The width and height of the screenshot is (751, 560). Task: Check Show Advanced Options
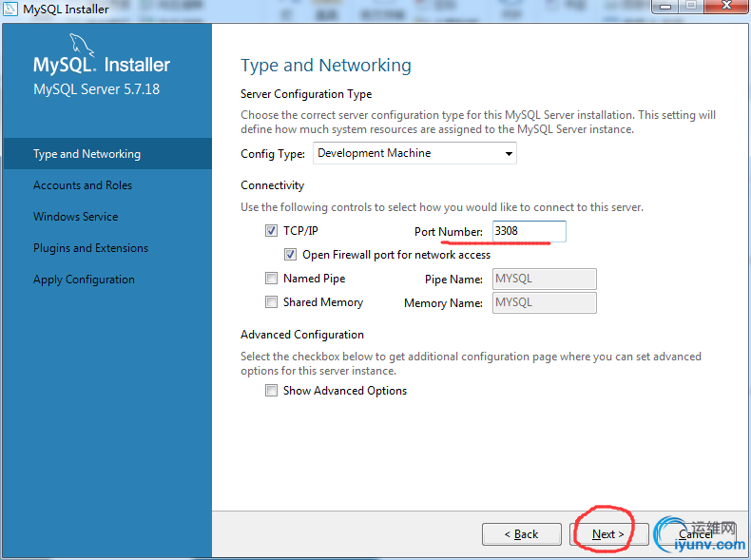[x=271, y=391]
